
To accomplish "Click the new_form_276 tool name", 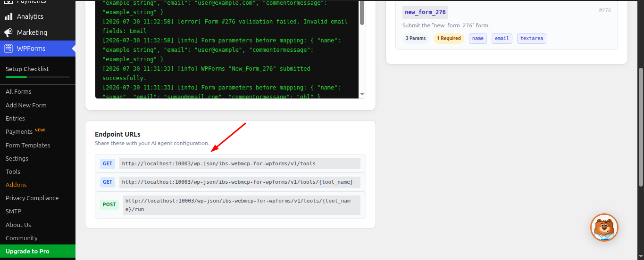I will [x=425, y=12].
